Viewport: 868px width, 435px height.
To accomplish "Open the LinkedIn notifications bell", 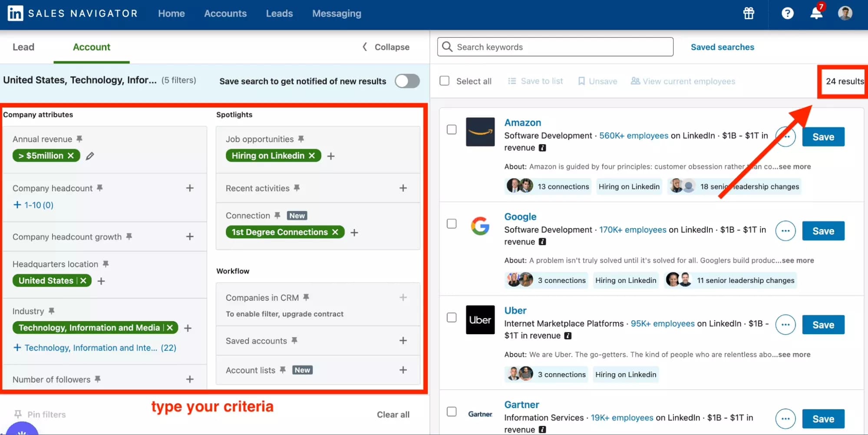I will tap(815, 13).
